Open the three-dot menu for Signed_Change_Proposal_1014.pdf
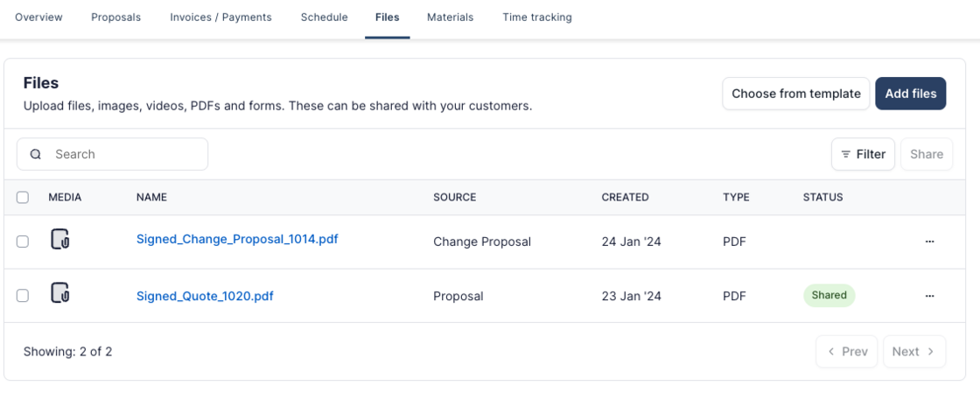The width and height of the screenshot is (980, 393). tap(929, 242)
